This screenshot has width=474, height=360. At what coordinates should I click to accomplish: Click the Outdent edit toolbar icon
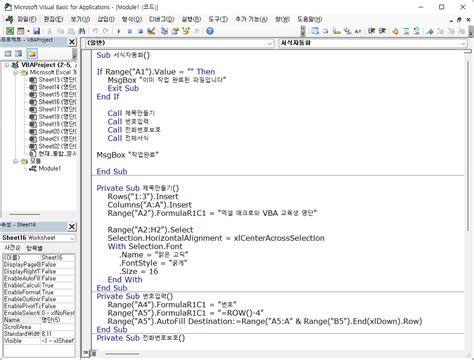(382, 31)
